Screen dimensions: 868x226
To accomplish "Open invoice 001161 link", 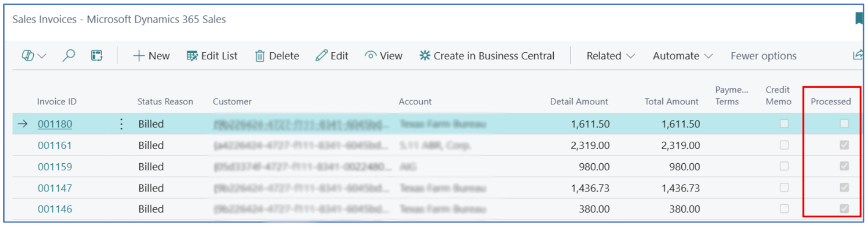I will (x=55, y=145).
